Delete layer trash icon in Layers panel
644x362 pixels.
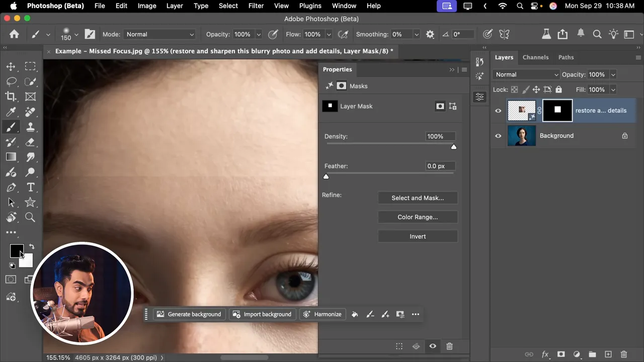[624, 354]
